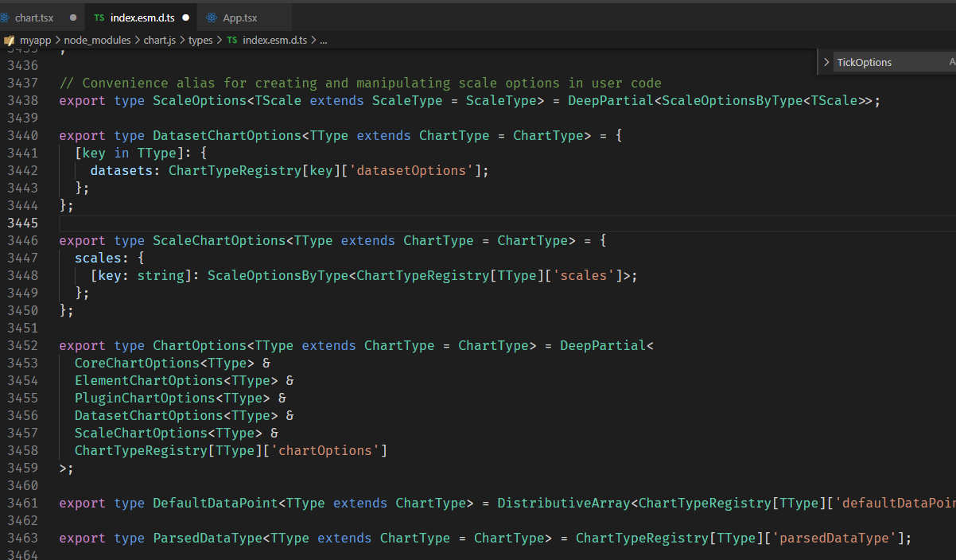The height and width of the screenshot is (560, 956).
Task: Click the 'Convenience alias' comment line
Action: click(360, 83)
